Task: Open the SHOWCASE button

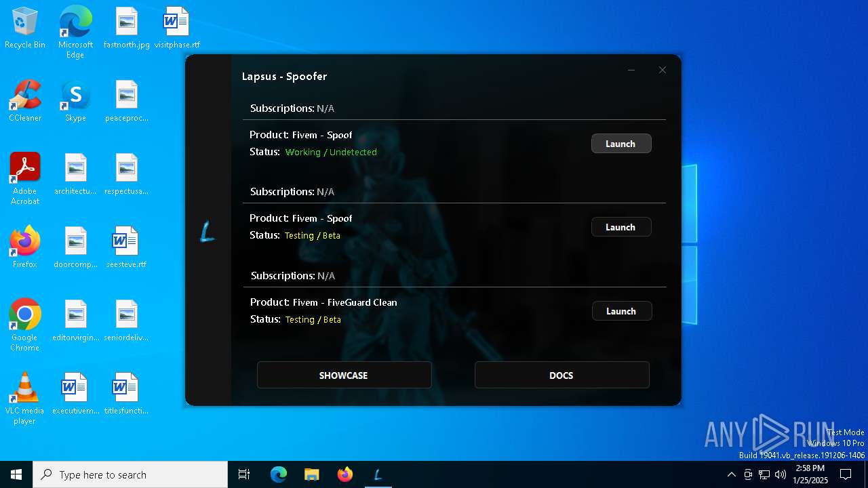Action: (x=344, y=375)
